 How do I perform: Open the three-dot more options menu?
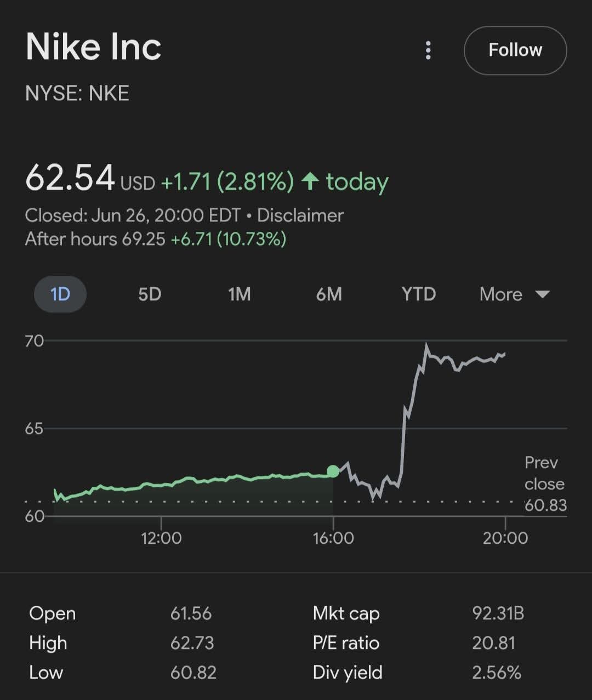[428, 50]
